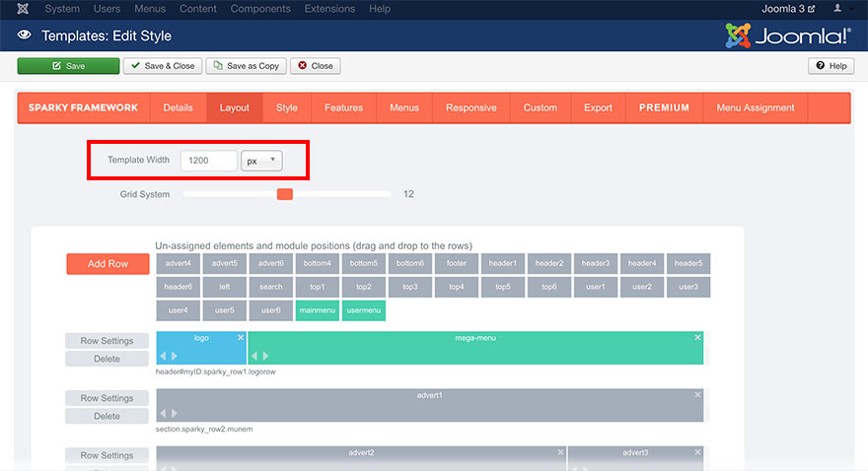Image resolution: width=868 pixels, height=471 pixels.
Task: Open the System menu
Action: 62,9
